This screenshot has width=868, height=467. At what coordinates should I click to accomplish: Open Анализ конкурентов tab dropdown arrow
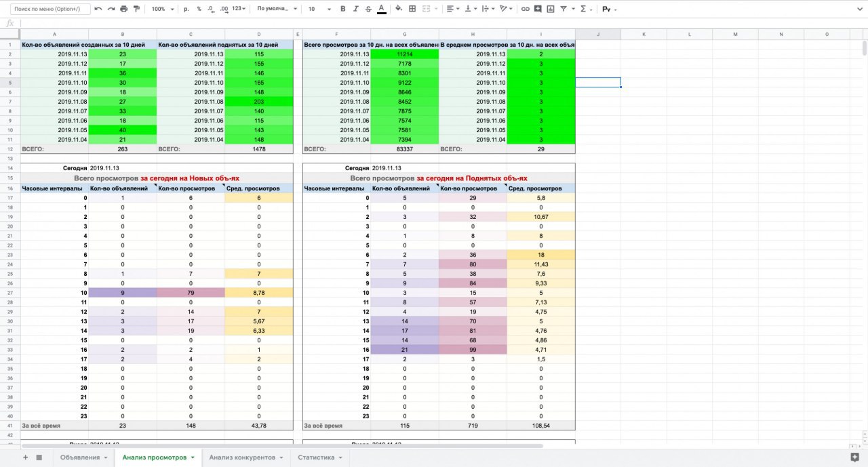coord(282,458)
